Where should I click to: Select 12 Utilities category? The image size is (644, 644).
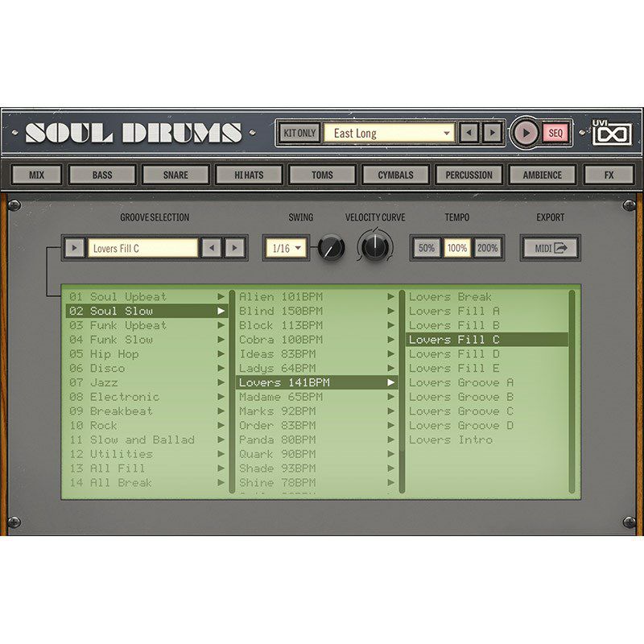tap(147, 454)
